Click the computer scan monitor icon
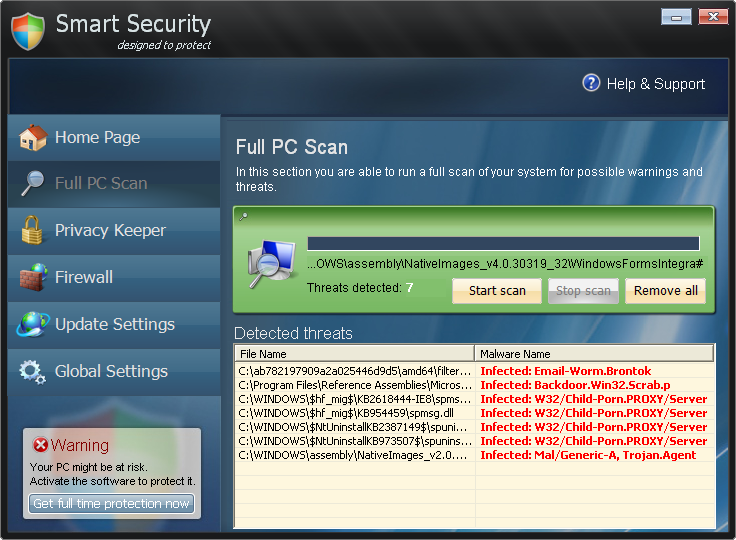The height and width of the screenshot is (540, 736). coord(272,264)
